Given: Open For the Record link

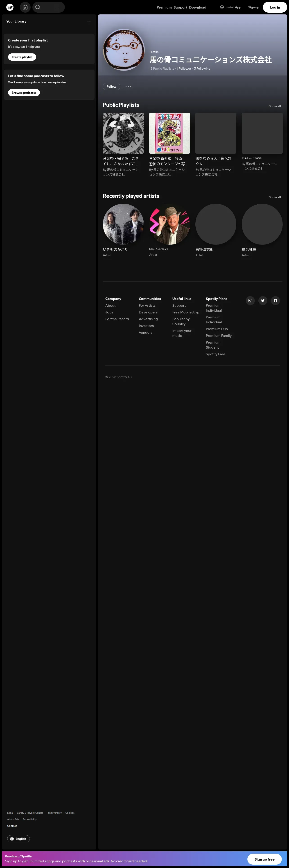Looking at the screenshot, I should [x=117, y=319].
